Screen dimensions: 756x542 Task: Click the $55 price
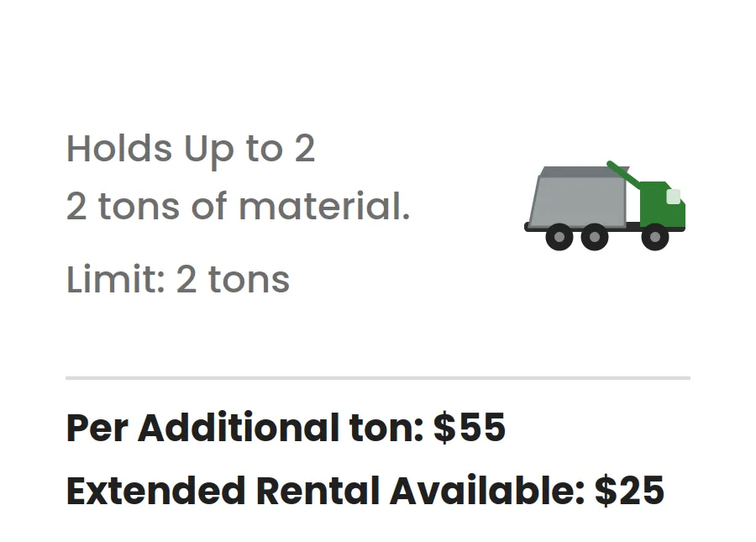[x=469, y=427]
